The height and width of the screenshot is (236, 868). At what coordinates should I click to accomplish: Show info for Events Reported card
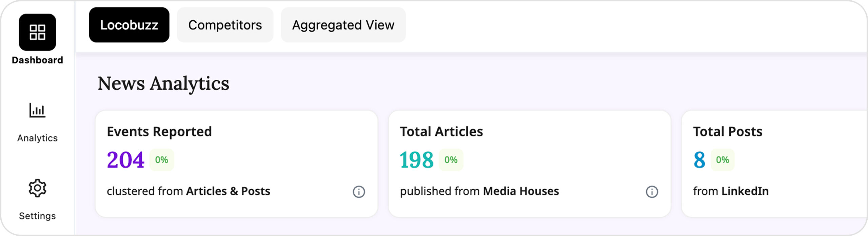coord(359,192)
